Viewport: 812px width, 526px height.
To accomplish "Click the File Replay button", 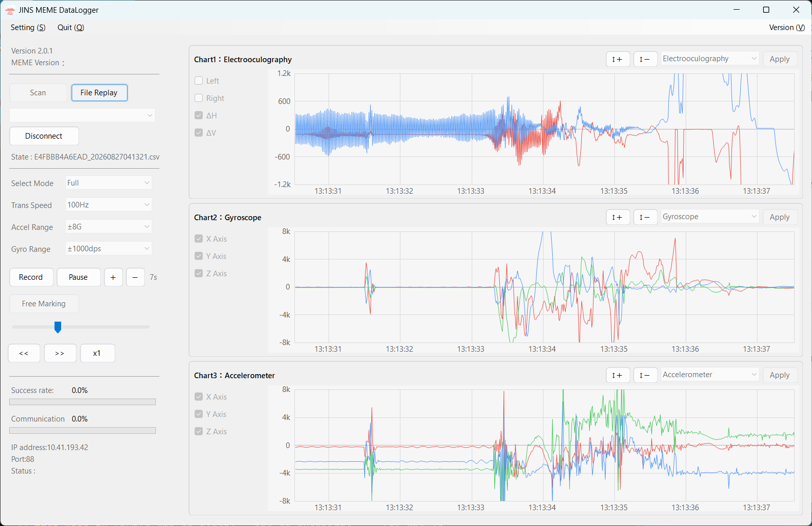I will point(99,93).
